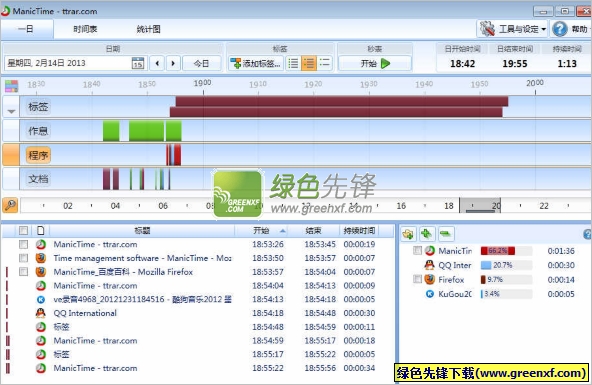Sort by 标题 column header
The height and width of the screenshot is (385, 592).
tap(142, 230)
